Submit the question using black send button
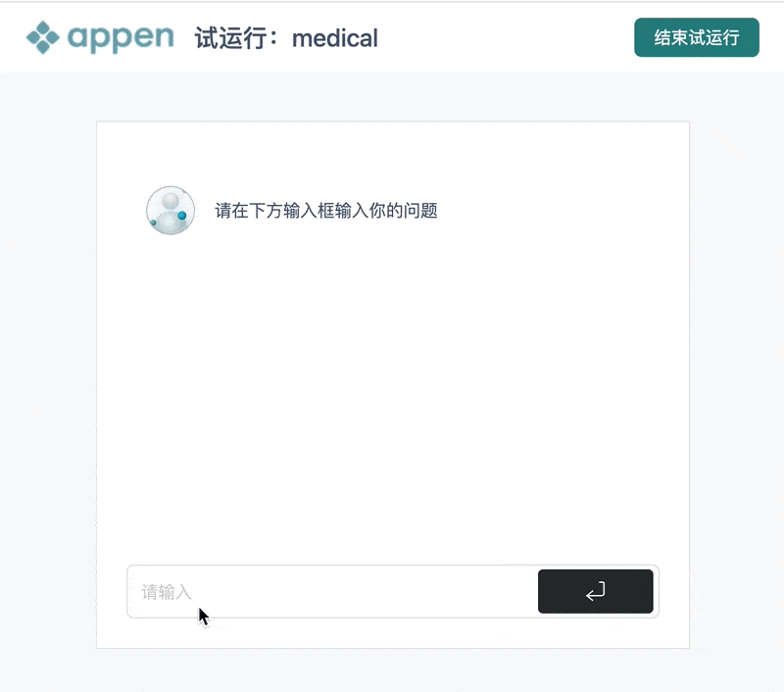The width and height of the screenshot is (784, 692). pyautogui.click(x=596, y=591)
